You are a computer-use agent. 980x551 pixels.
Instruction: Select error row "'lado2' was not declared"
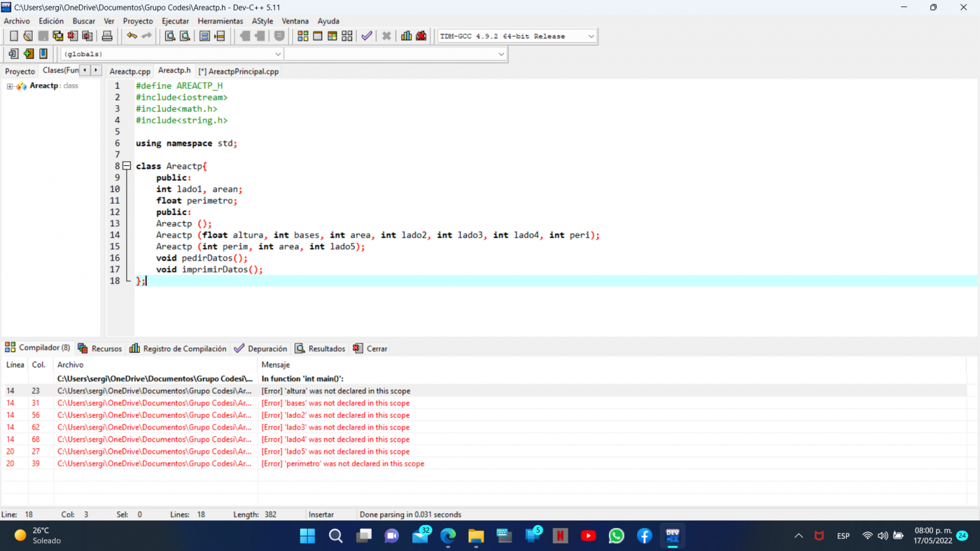(483, 415)
